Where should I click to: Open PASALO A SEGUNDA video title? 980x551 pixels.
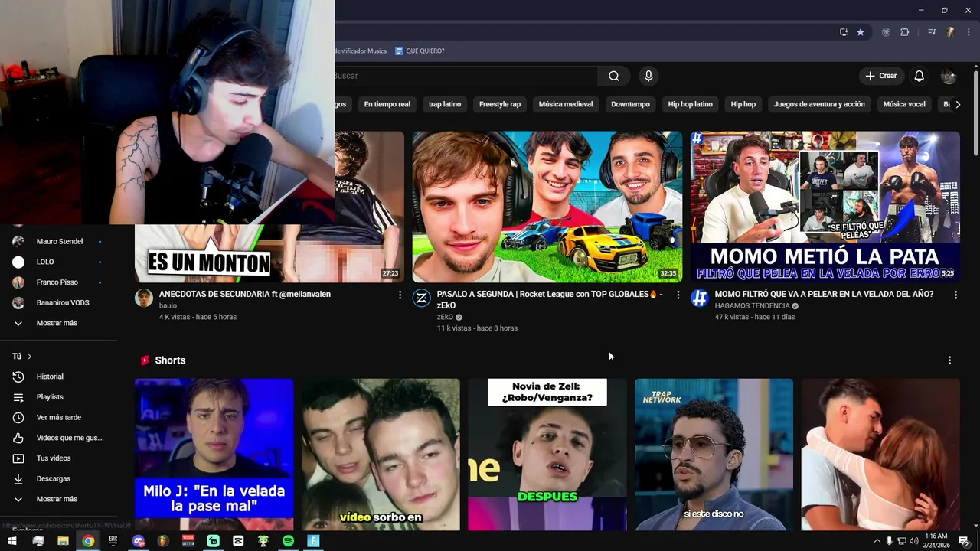[550, 299]
